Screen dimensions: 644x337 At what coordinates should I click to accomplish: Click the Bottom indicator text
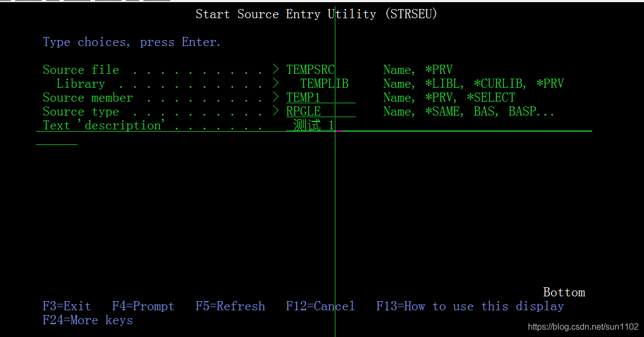coord(564,293)
